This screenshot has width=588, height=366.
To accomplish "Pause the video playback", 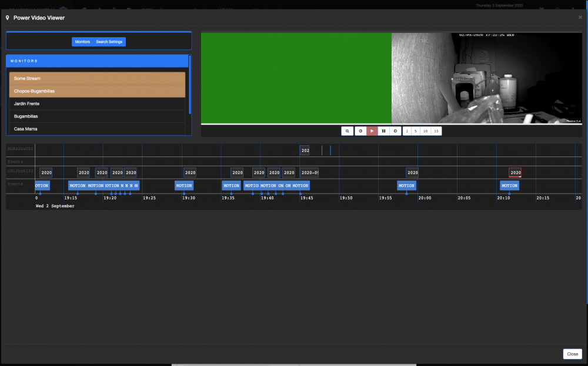I will pyautogui.click(x=383, y=131).
